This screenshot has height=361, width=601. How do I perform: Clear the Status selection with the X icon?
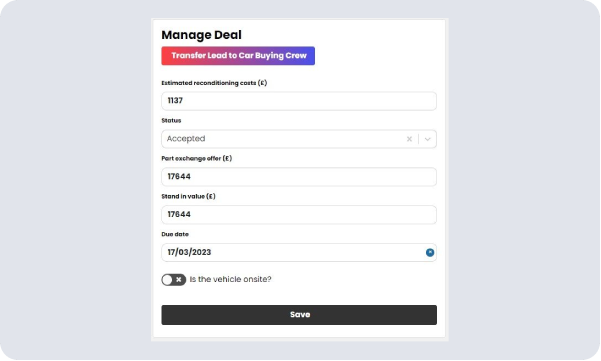coord(409,139)
